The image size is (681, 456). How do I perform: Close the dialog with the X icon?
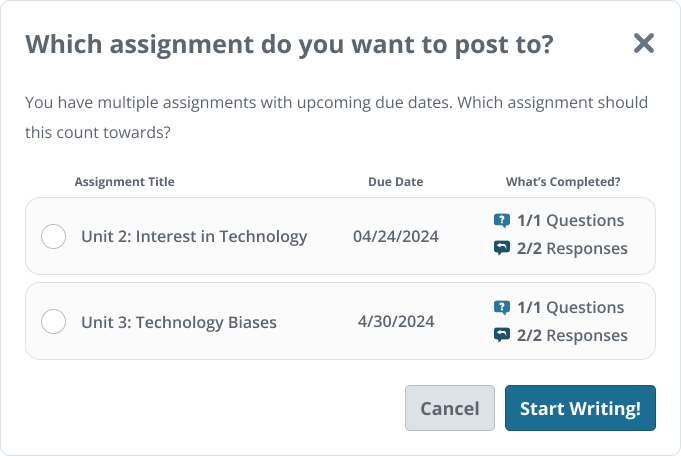pos(644,43)
